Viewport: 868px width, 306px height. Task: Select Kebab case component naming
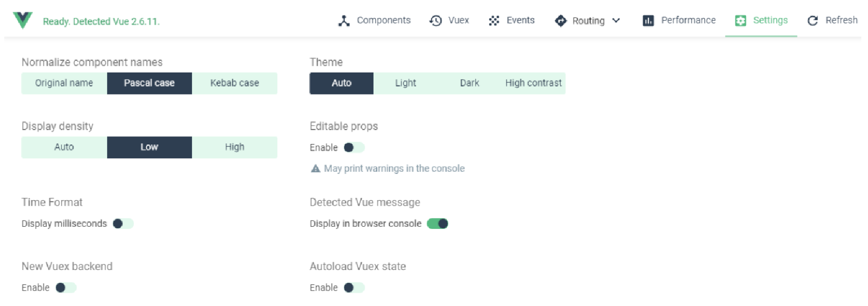235,83
